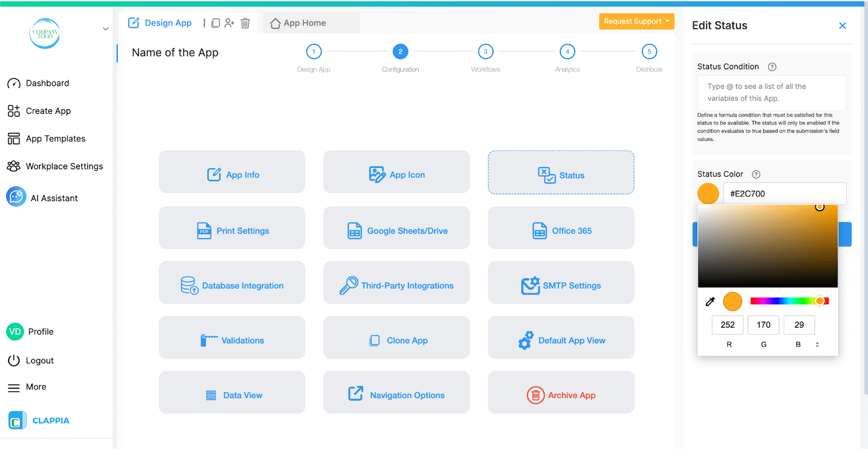
Task: Click the More label in sidebar
Action: [36, 387]
